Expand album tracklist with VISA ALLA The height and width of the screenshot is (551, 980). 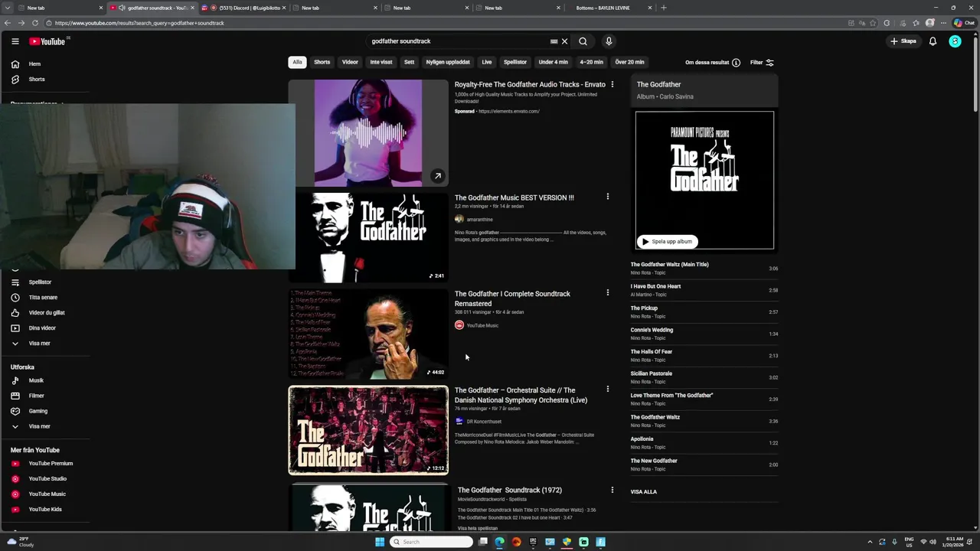pyautogui.click(x=644, y=492)
